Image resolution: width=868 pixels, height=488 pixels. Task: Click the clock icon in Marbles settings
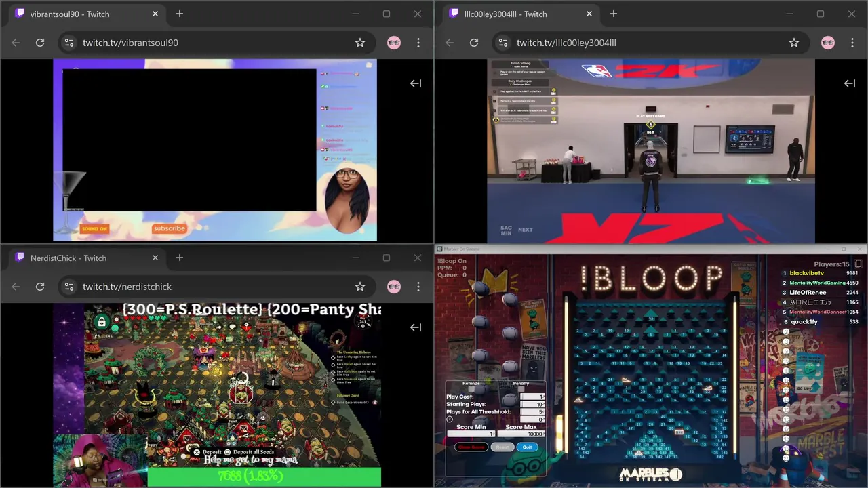(450, 419)
